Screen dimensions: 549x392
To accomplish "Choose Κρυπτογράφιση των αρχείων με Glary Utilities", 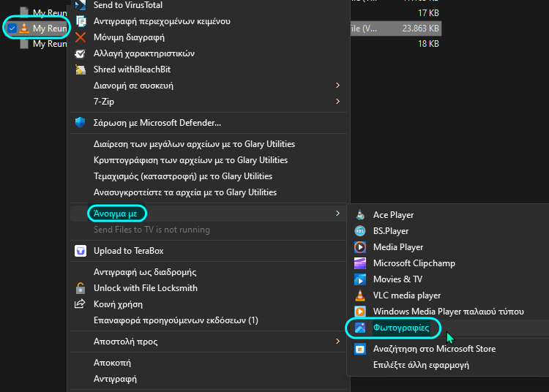I will (x=209, y=160).
